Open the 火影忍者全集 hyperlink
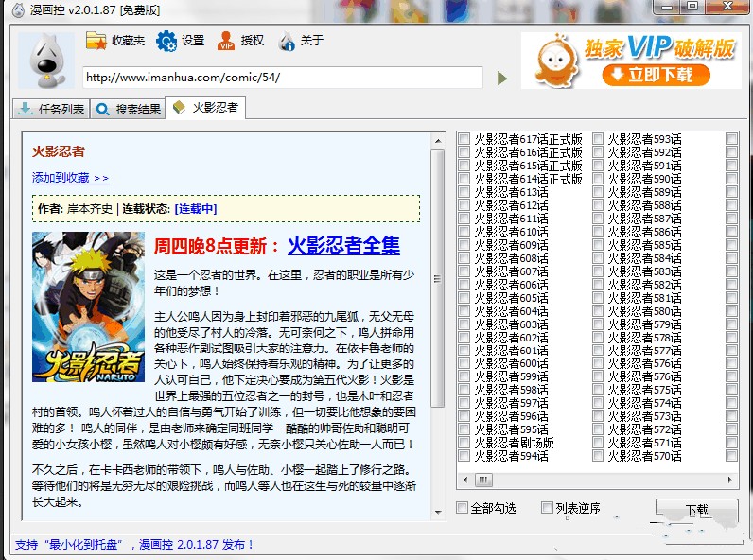Viewport: 753px width, 560px height. click(x=343, y=246)
